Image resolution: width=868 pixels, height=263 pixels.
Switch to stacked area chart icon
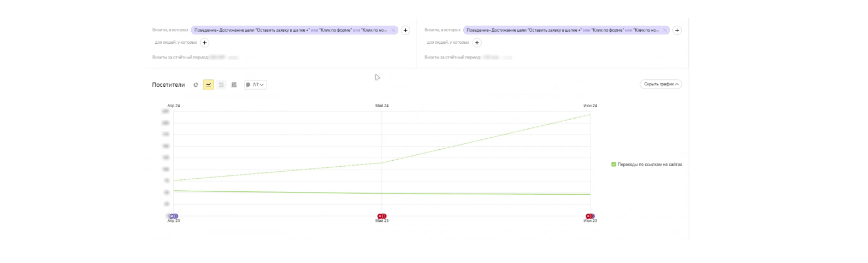coord(221,85)
